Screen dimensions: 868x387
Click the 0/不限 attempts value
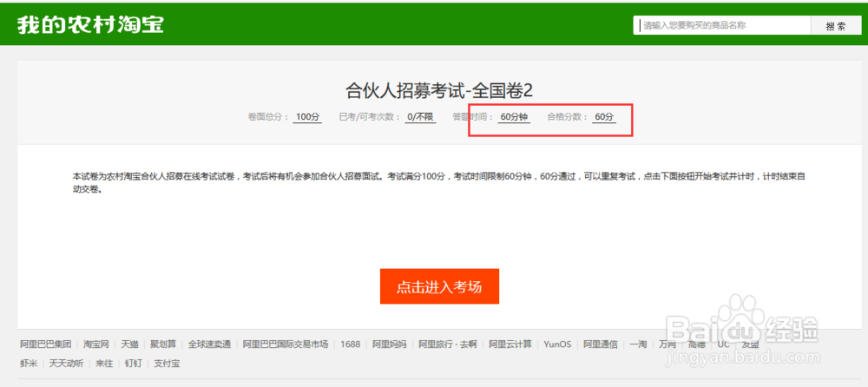(420, 117)
